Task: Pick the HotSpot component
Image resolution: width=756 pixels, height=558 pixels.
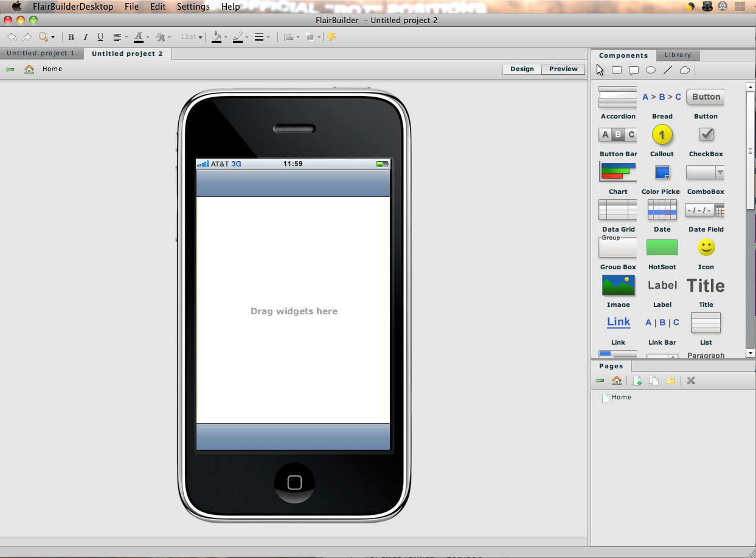Action: tap(662, 253)
